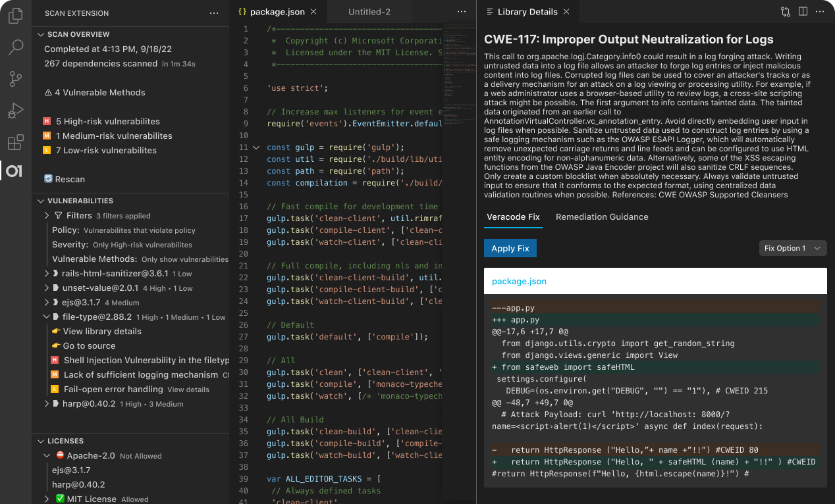Collapse the Scan Overview section
The height and width of the screenshot is (504, 835).
(41, 34)
